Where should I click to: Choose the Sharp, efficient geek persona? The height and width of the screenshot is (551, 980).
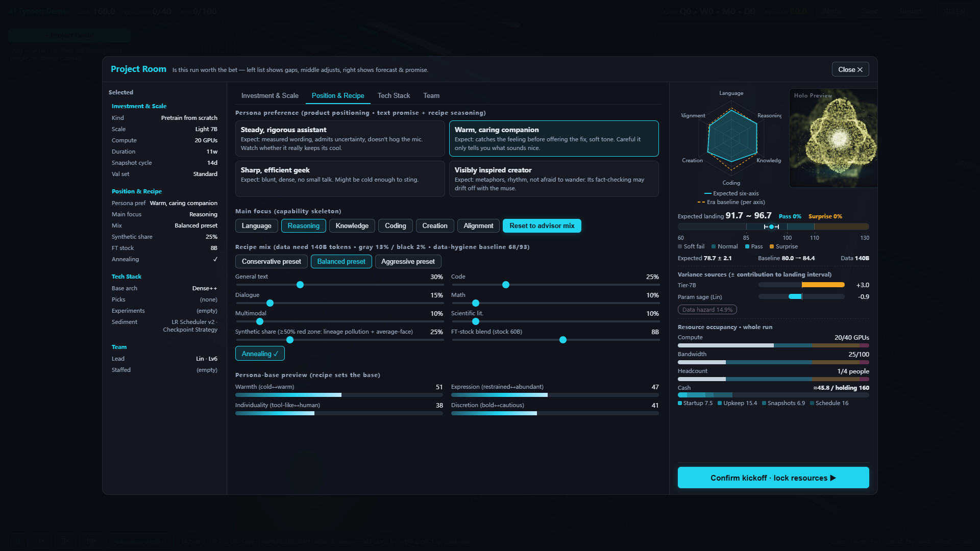[340, 179]
